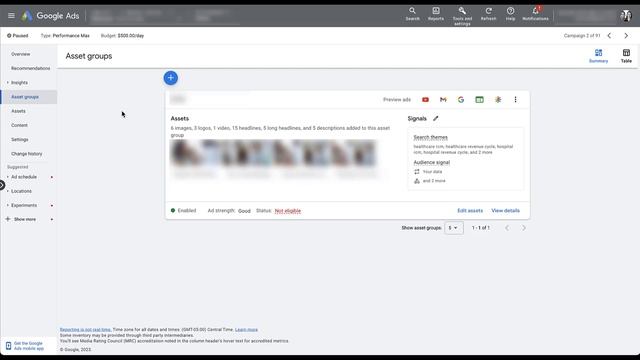Go to next page of asset groups
Image resolution: width=640 pixels, height=360 pixels.
point(524,228)
